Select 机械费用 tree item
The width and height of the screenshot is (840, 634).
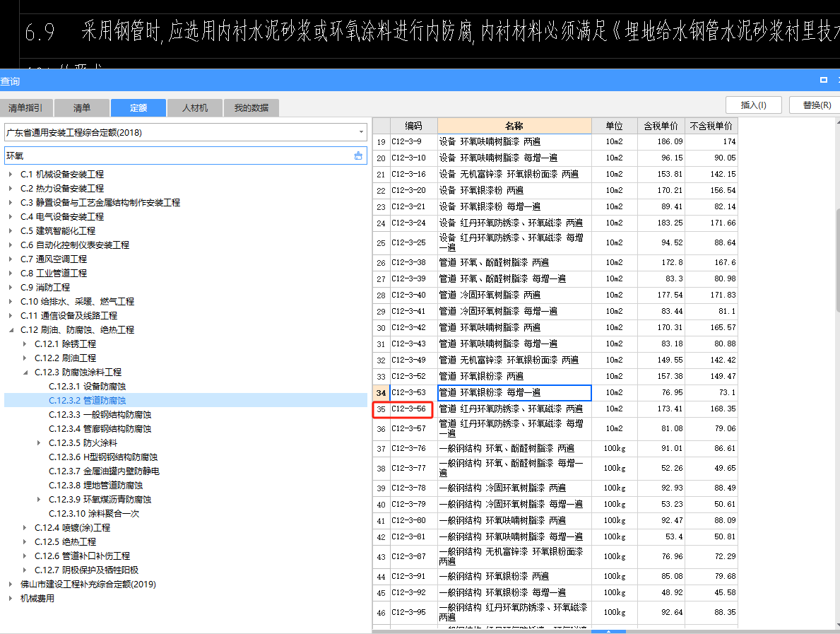coord(37,598)
